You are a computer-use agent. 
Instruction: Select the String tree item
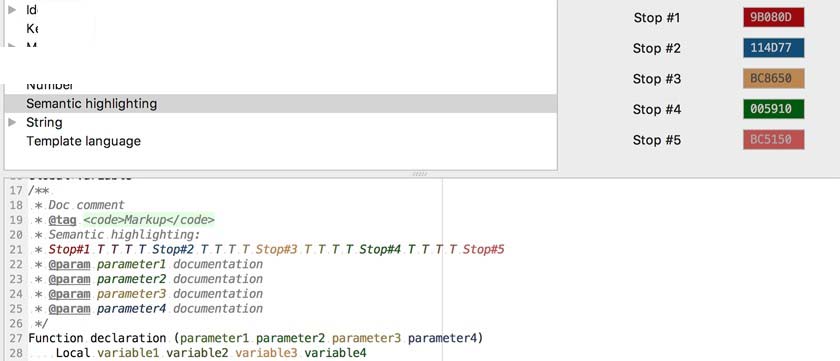[44, 123]
